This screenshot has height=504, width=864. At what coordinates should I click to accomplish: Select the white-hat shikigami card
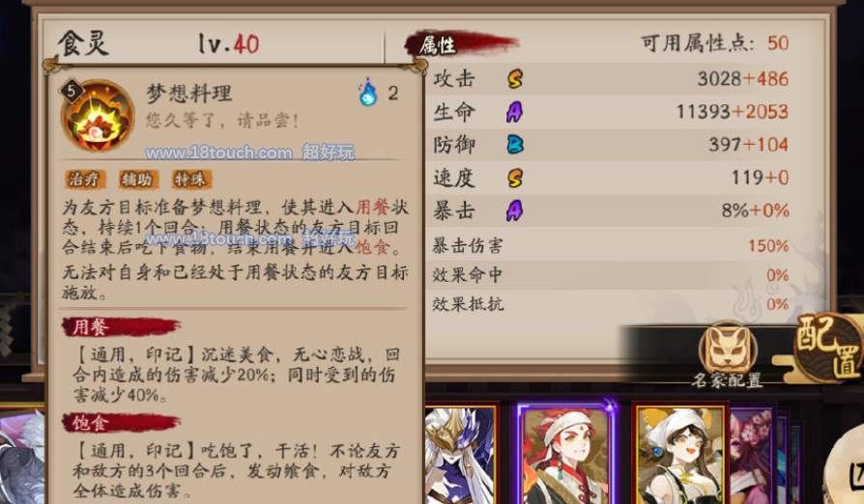679,455
